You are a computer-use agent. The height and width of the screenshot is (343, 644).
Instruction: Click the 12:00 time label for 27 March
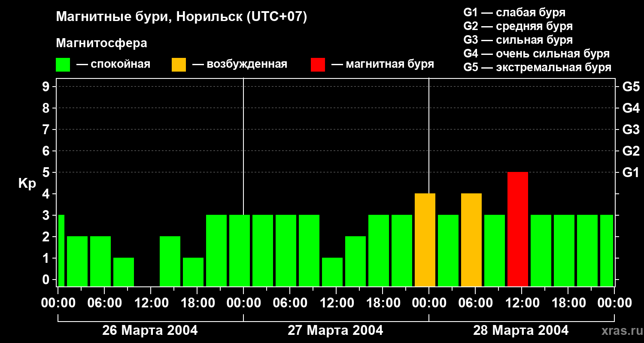point(336,303)
